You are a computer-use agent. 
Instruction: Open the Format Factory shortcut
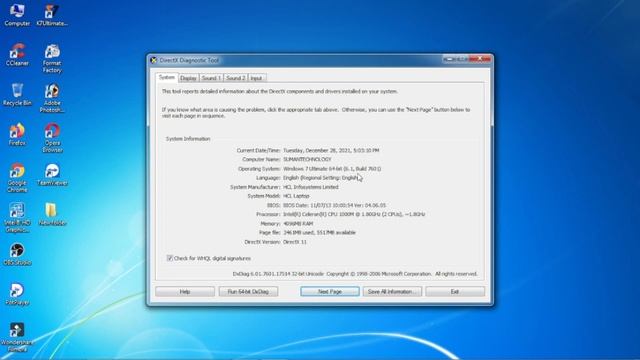coord(52,58)
